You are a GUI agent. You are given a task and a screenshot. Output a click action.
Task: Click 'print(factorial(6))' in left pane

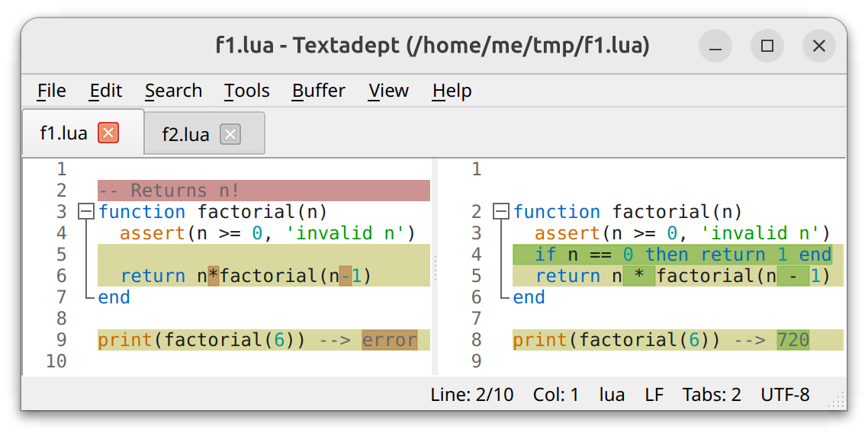click(201, 340)
